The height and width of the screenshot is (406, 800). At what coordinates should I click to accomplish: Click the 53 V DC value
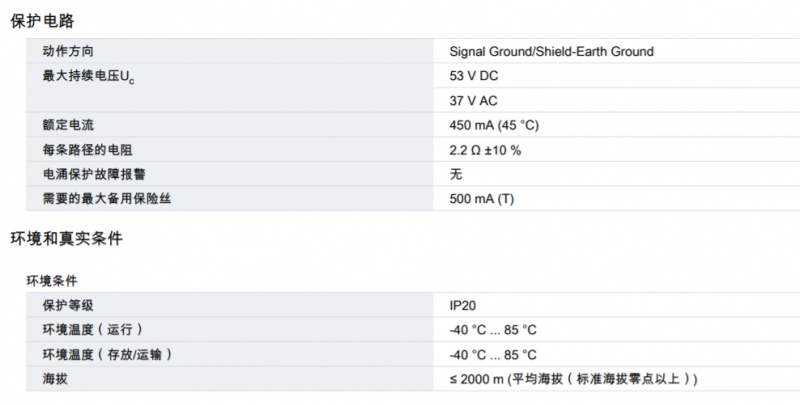tap(473, 76)
